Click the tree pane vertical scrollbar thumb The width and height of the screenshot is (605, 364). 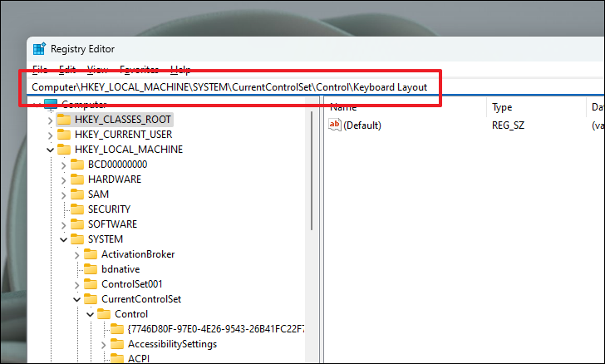pyautogui.click(x=312, y=171)
